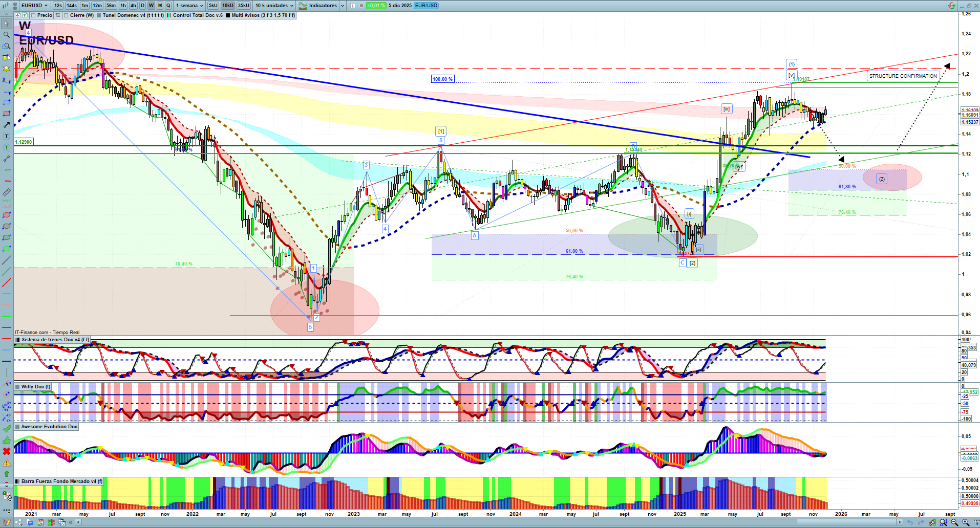This screenshot has height=528, width=980.
Task: Click Tunel Domenec v4 color swatch
Action: point(99,15)
